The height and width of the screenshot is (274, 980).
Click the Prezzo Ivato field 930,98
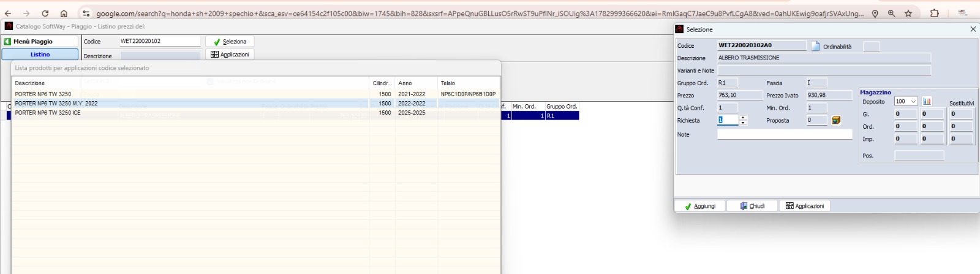pyautogui.click(x=829, y=95)
